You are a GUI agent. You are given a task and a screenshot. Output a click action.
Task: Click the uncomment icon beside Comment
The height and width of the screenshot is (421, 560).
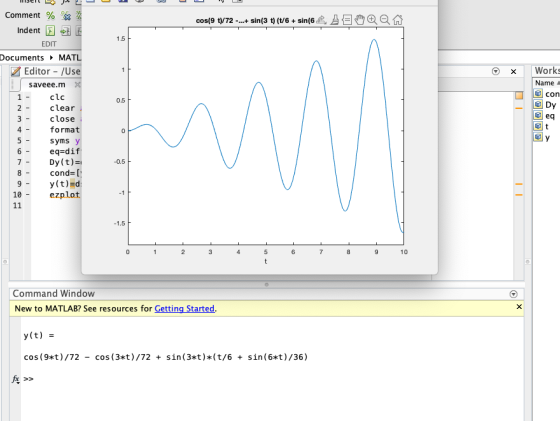pos(66,15)
